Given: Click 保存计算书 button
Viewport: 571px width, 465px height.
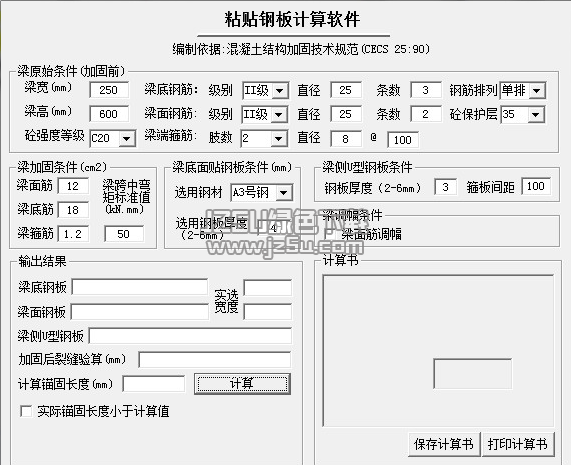Looking at the screenshot, I should [444, 444].
